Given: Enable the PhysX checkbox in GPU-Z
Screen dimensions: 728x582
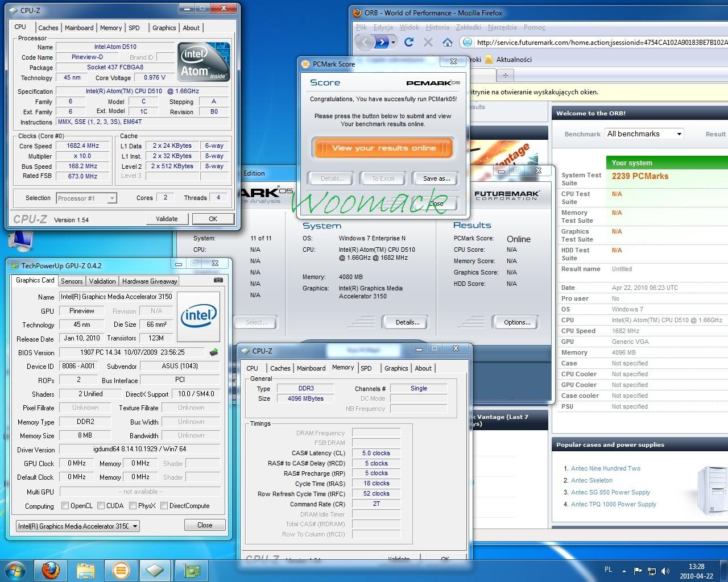Looking at the screenshot, I should tap(133, 506).
